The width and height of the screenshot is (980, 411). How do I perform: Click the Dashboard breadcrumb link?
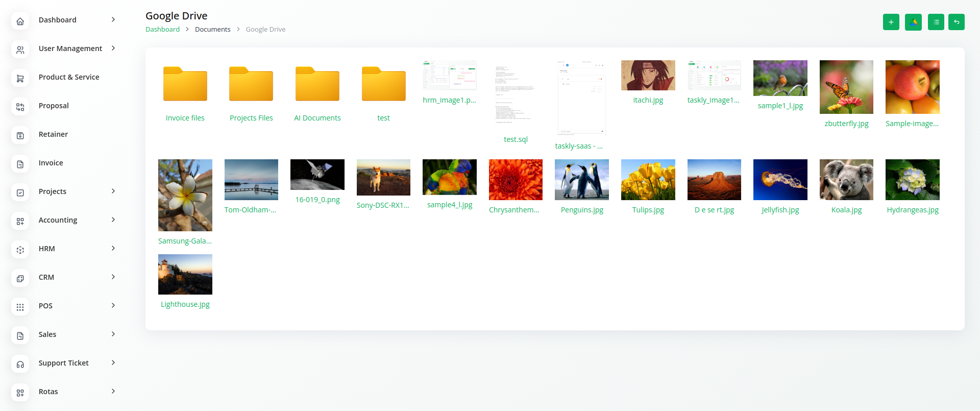(162, 29)
